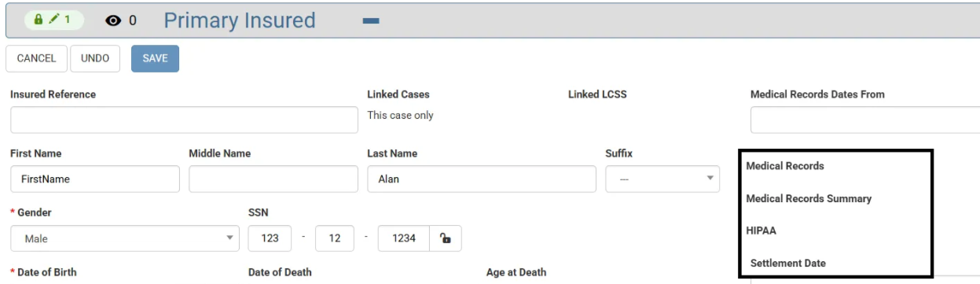980x284 pixels.
Task: Click the Last Name field containing Alan
Action: (x=482, y=179)
